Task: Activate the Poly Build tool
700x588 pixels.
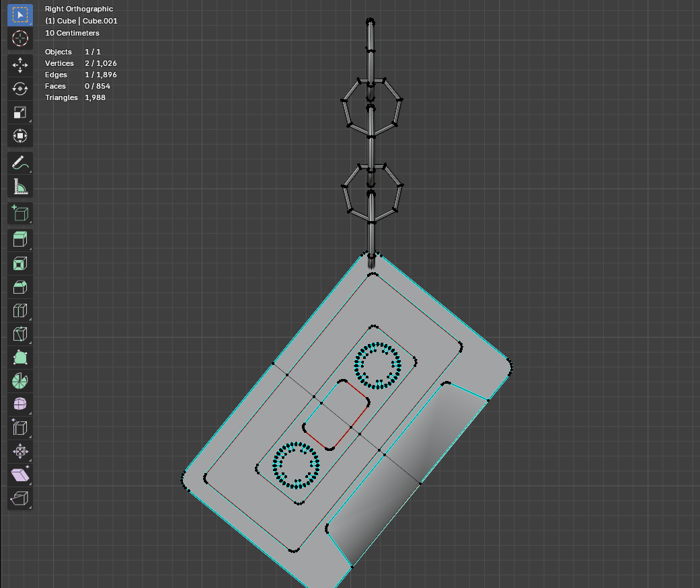Action: [x=20, y=358]
